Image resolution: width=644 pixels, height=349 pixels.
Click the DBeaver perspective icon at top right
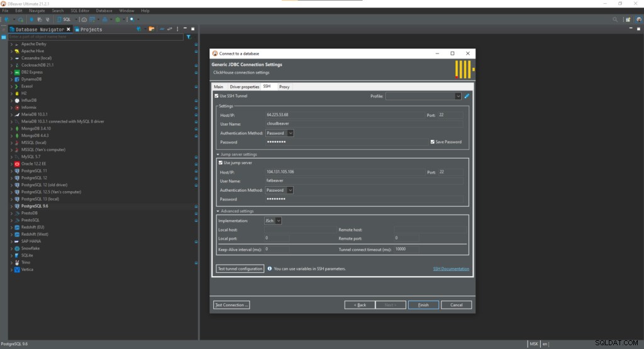tap(639, 19)
